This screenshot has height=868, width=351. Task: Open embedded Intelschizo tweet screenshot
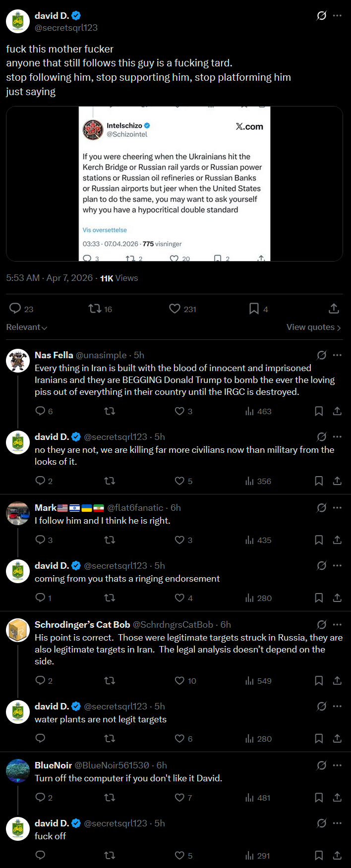[175, 184]
